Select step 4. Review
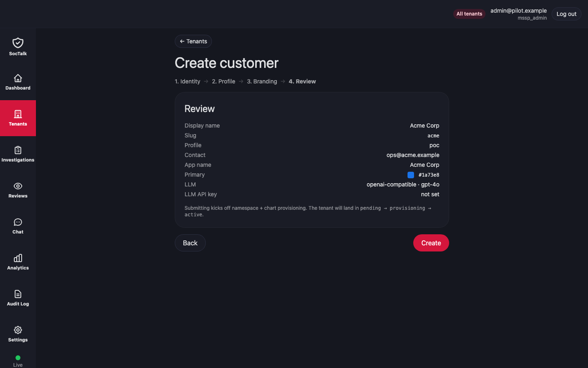This screenshot has height=368, width=588. [302, 81]
